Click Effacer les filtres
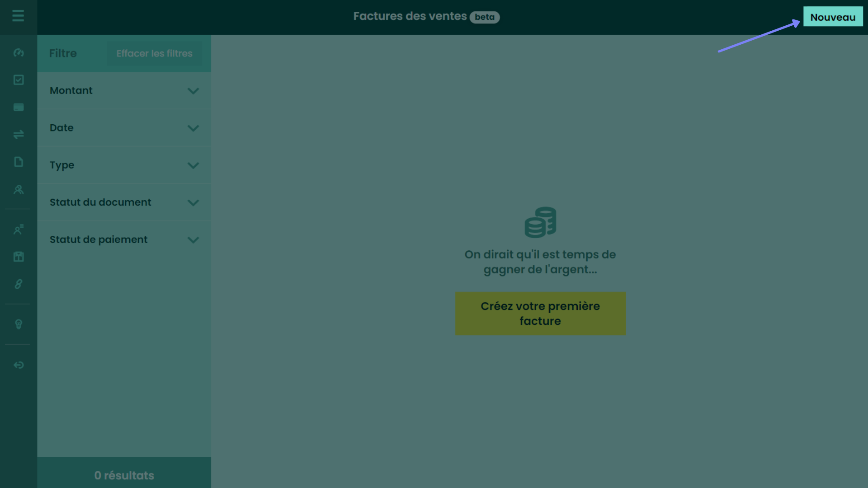868x488 pixels. click(154, 53)
